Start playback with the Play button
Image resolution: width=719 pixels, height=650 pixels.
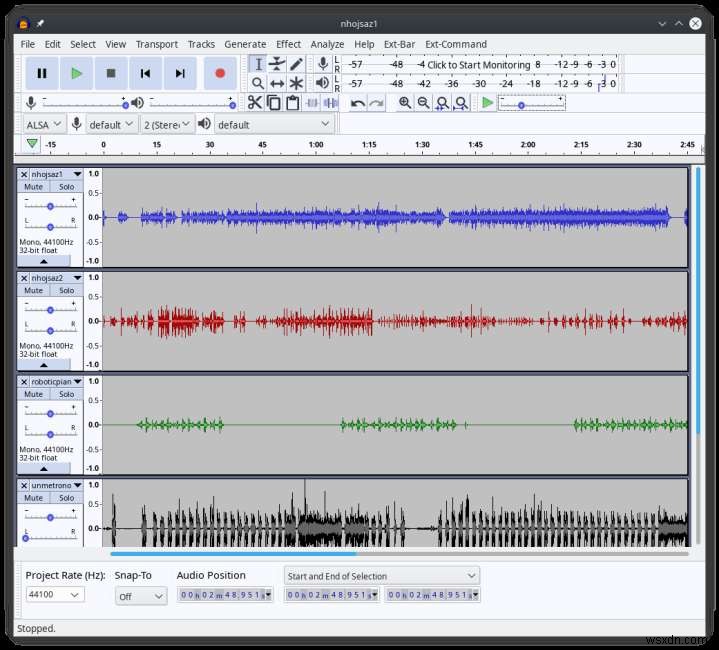coord(76,73)
